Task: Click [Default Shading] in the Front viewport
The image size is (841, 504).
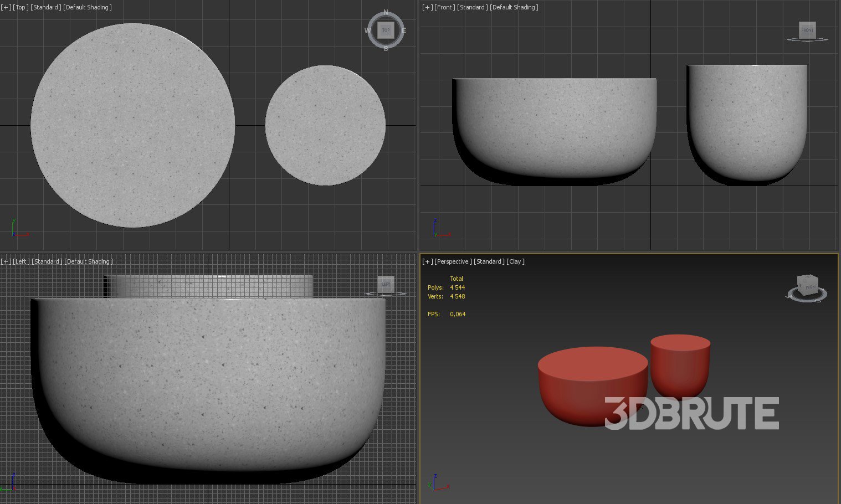Action: pyautogui.click(x=514, y=7)
